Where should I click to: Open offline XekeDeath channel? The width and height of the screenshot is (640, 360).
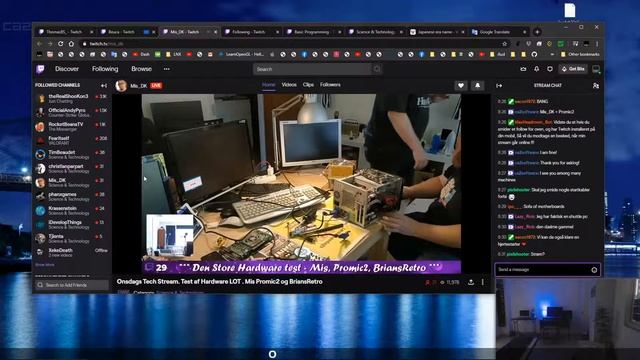tap(71, 252)
